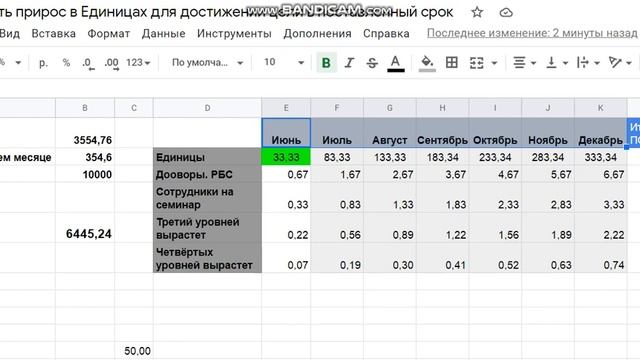Select the Июль header cell
Viewport: 640px width, 360px height.
coord(337,133)
